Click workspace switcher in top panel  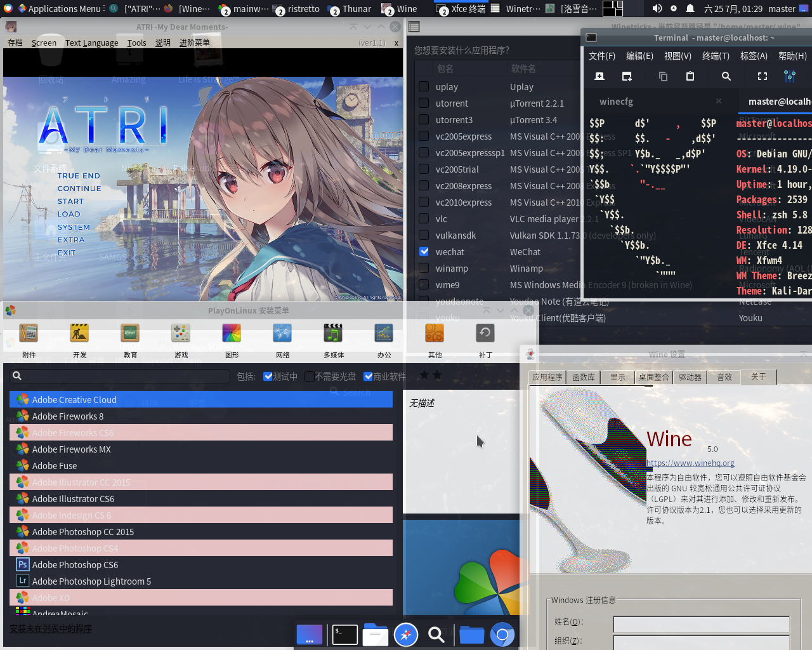pos(613,8)
